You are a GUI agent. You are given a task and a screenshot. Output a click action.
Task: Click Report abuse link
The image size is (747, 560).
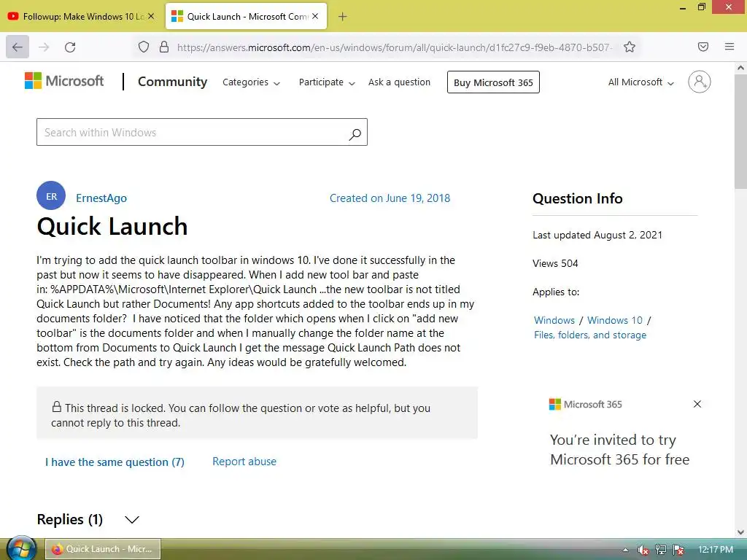pyautogui.click(x=244, y=462)
